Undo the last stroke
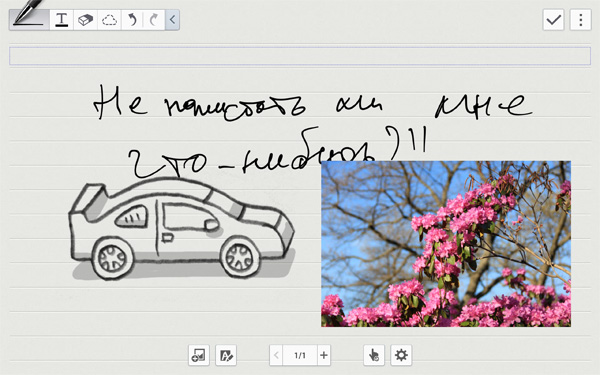Viewport: 600px width, 375px height. click(132, 20)
